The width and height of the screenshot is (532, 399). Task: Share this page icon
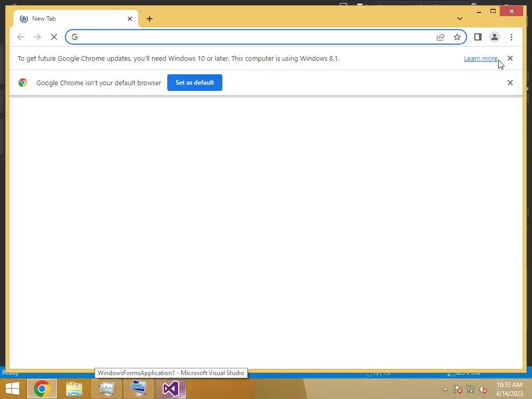pyautogui.click(x=441, y=37)
